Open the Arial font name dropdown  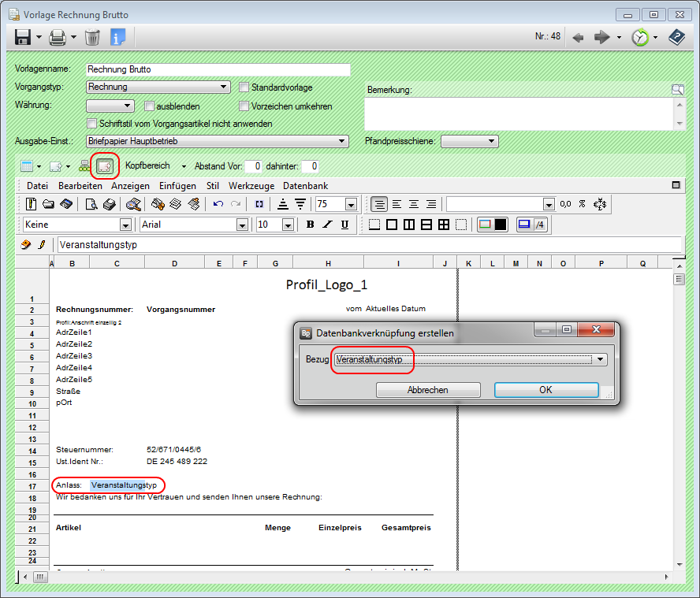point(242,225)
